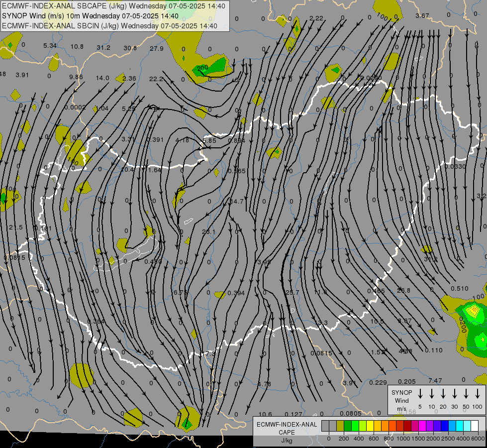Click the map value 1.04
Image resolution: width=487 pixels, height=448 pixels.
click(102, 108)
